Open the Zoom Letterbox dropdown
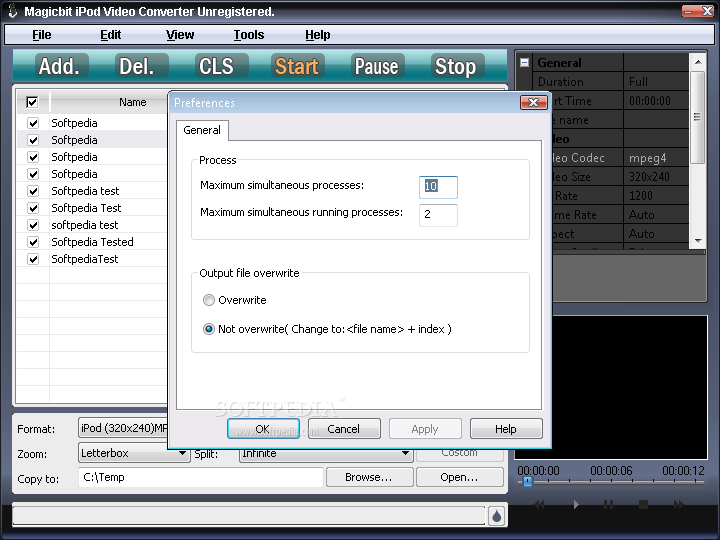 pos(134,453)
